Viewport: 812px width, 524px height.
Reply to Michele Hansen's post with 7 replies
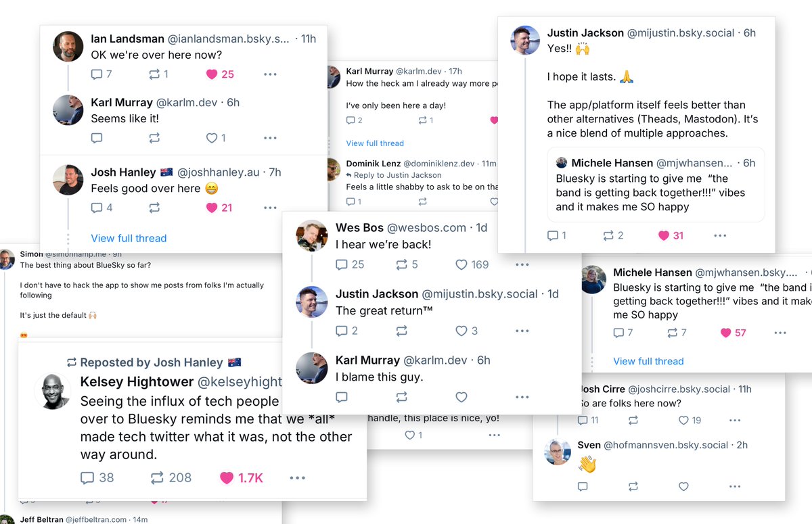click(618, 333)
